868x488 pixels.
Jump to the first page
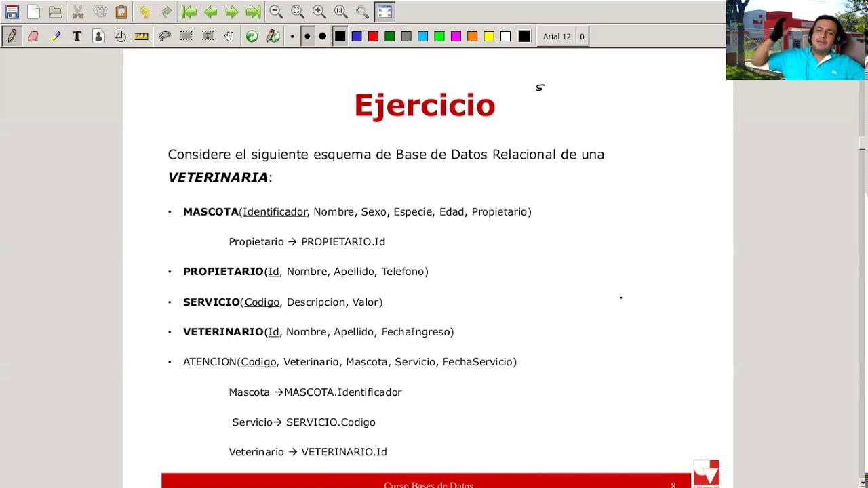click(189, 12)
